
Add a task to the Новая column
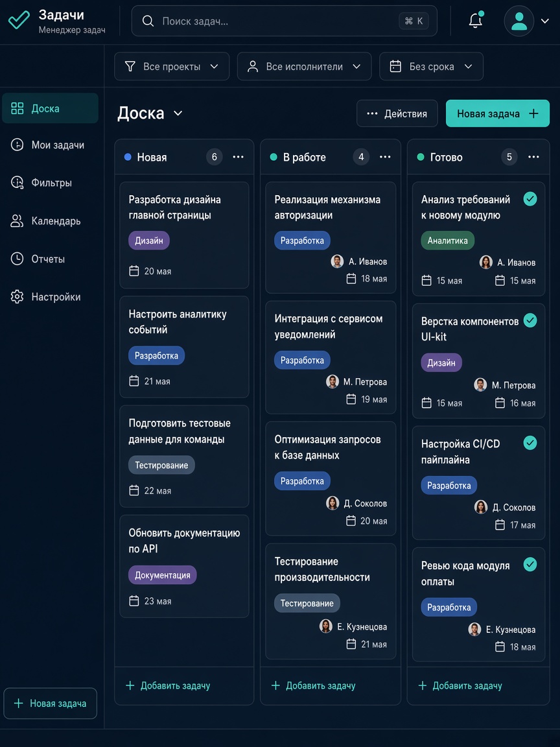point(168,685)
